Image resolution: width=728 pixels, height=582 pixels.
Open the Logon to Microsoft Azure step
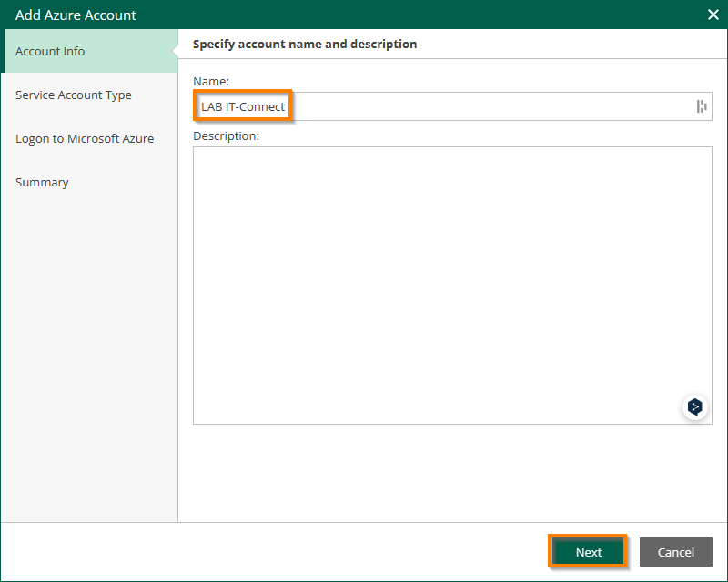[85, 139]
